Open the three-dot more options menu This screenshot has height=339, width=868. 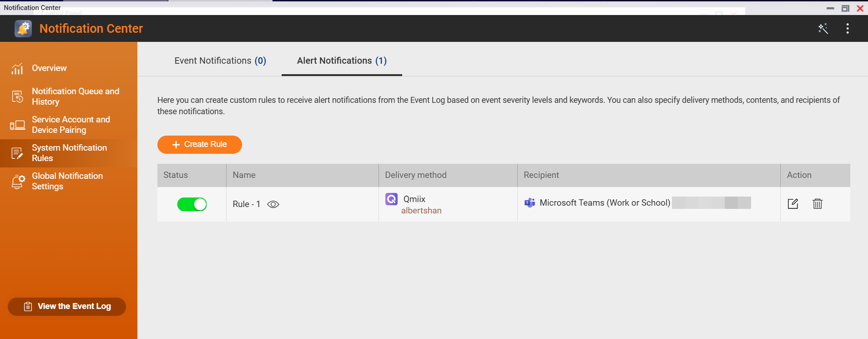pyautogui.click(x=847, y=29)
